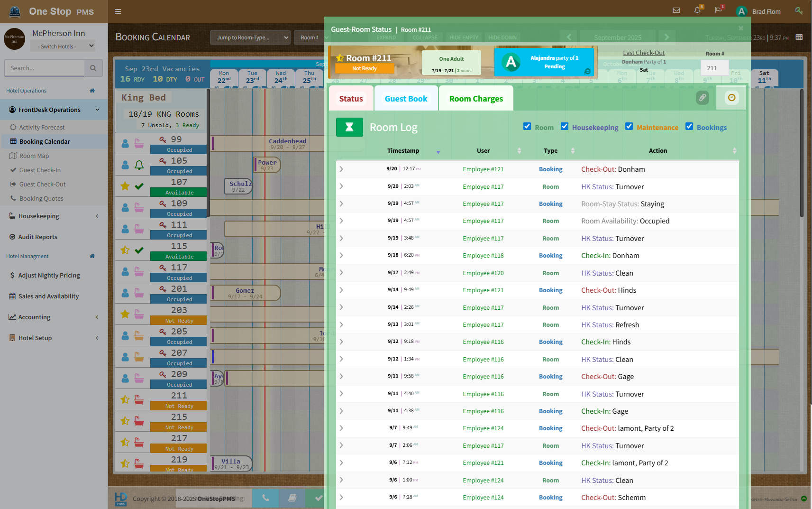The image size is (812, 509).
Task: Click the Last Check-Out link
Action: [643, 53]
